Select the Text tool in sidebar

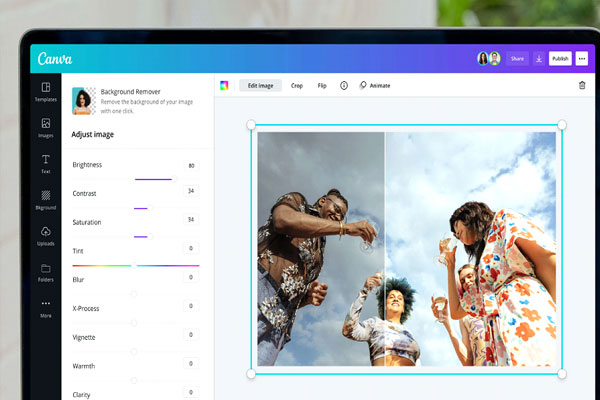[46, 164]
